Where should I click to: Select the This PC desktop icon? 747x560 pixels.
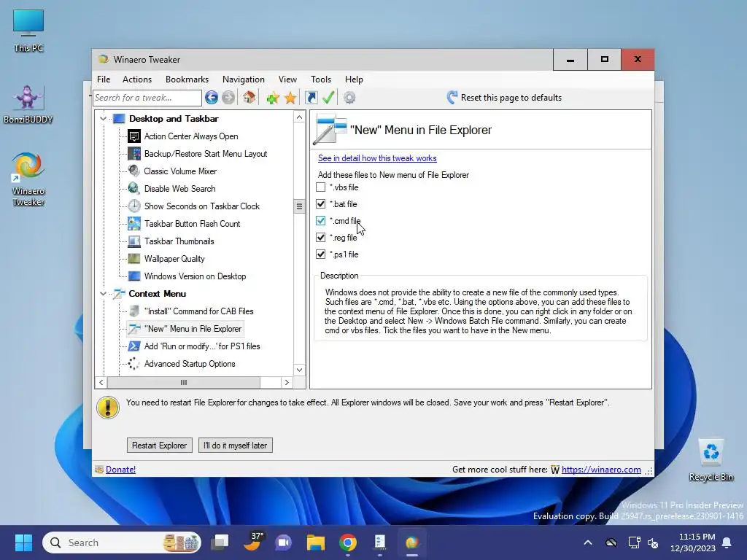[x=28, y=31]
